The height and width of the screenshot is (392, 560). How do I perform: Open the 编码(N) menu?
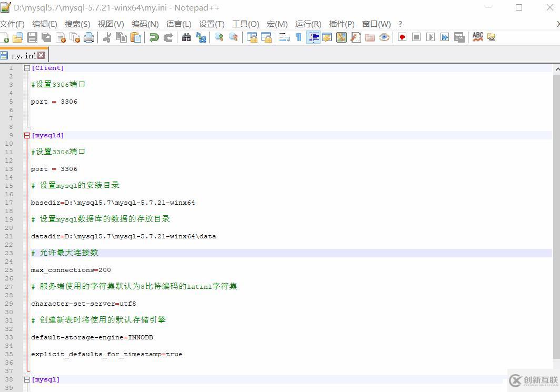click(145, 24)
